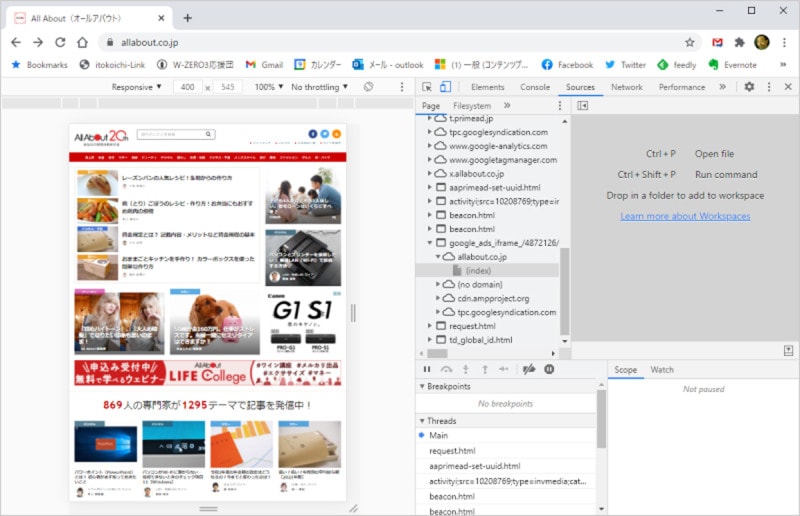Switch to the Elements tab

coord(487,87)
